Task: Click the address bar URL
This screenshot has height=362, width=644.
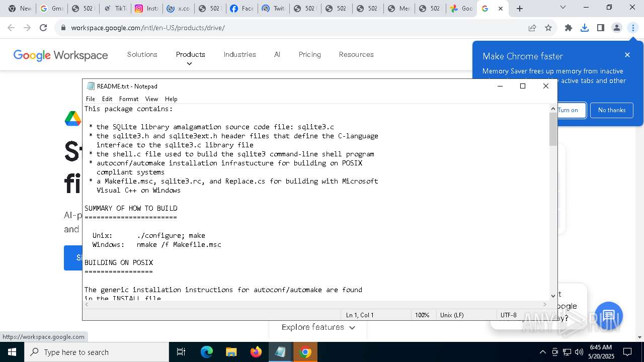Action: [x=148, y=28]
